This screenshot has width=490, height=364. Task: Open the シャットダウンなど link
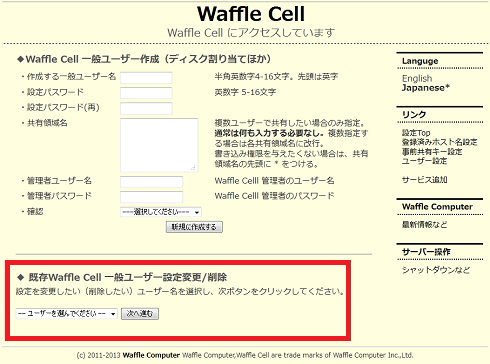pyautogui.click(x=436, y=270)
